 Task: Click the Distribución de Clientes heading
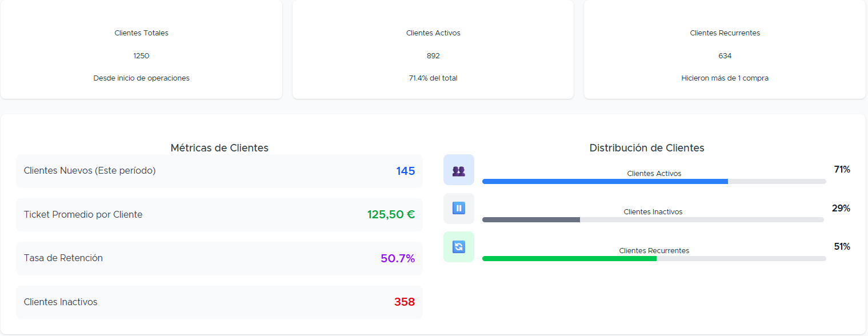click(x=647, y=148)
